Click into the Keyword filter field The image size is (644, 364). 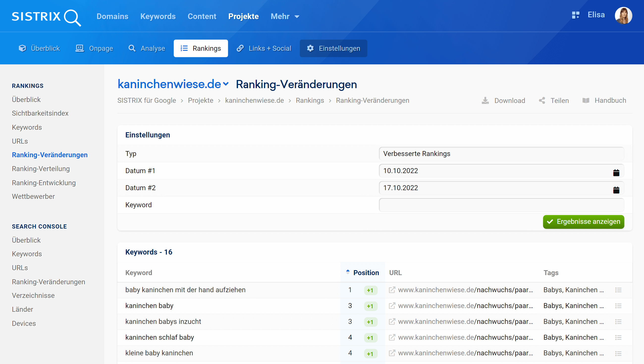501,205
